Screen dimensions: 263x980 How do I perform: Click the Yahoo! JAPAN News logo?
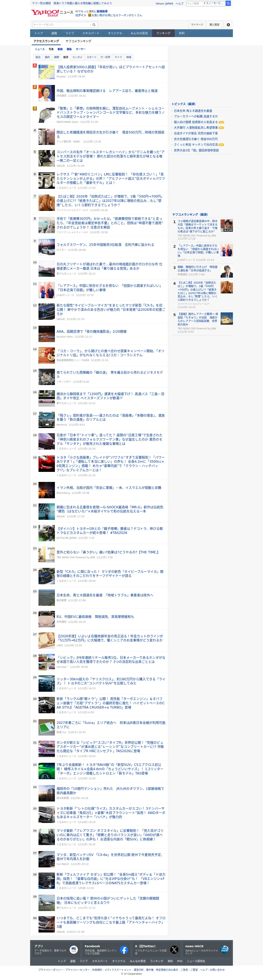(52, 13)
